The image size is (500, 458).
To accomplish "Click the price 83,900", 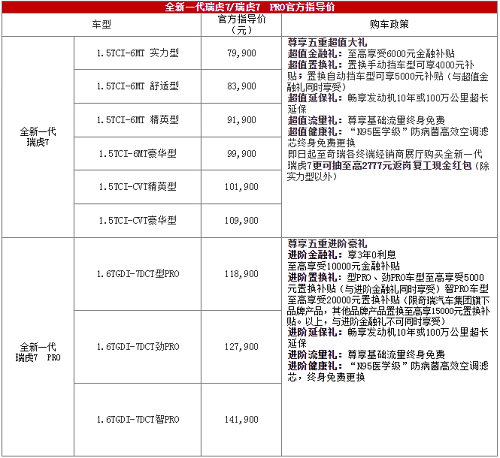I will tap(242, 86).
